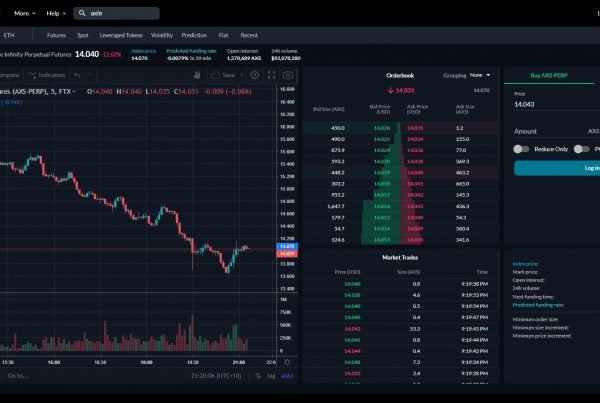Toggle auto scale on chart
This screenshot has height=403, width=600.
point(287,376)
